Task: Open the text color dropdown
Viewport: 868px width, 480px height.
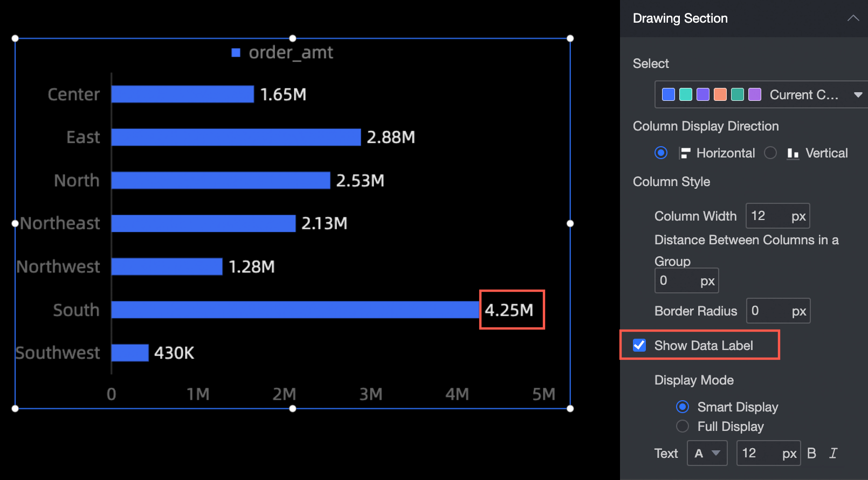Action: coord(707,453)
